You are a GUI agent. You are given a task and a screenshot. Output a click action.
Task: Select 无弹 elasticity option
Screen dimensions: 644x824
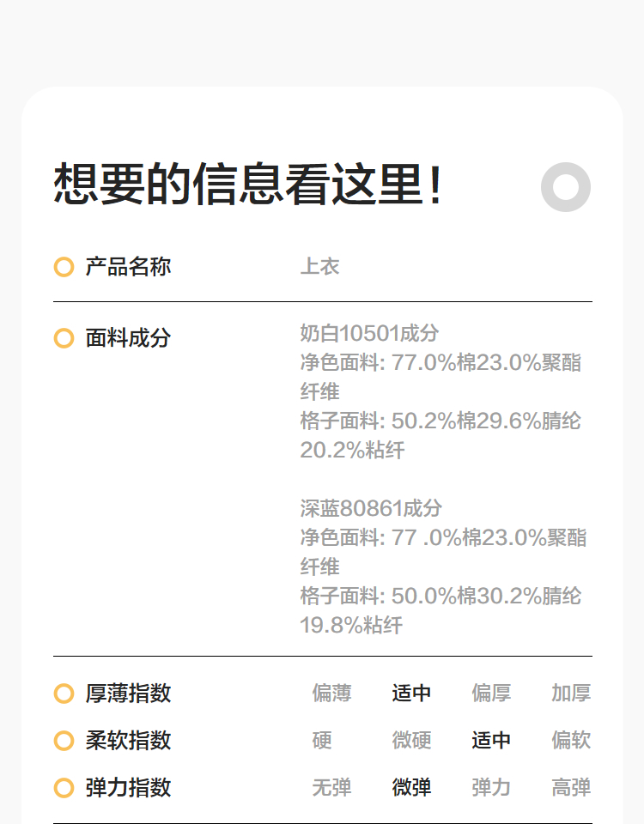pos(331,788)
